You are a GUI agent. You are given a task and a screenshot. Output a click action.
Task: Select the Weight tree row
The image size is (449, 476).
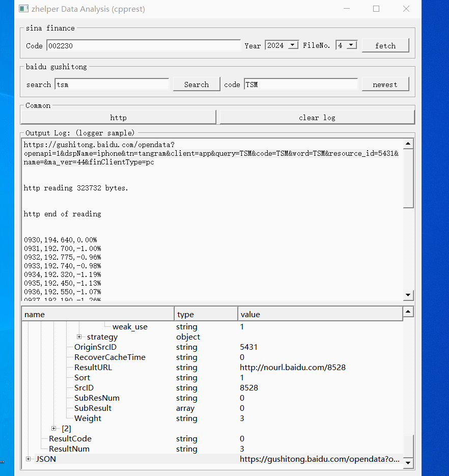212,418
